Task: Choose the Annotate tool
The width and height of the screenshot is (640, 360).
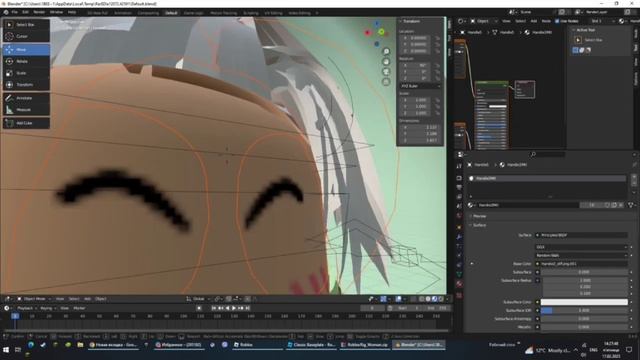Action: click(27, 98)
